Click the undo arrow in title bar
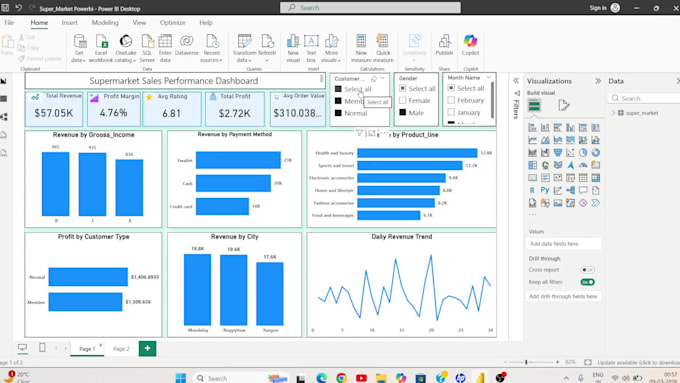 (19, 8)
